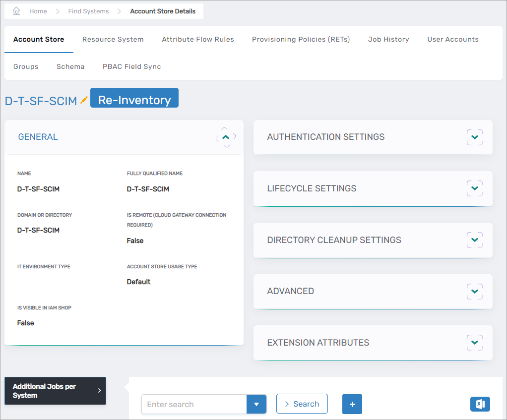The image size is (507, 420).
Task: Click the Excel export icon
Action: [x=480, y=404]
